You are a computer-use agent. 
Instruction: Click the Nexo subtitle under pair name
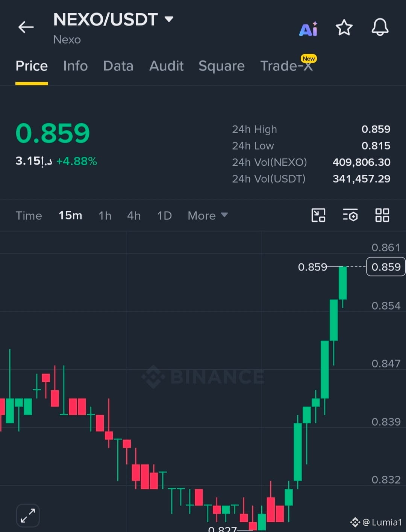click(x=67, y=39)
